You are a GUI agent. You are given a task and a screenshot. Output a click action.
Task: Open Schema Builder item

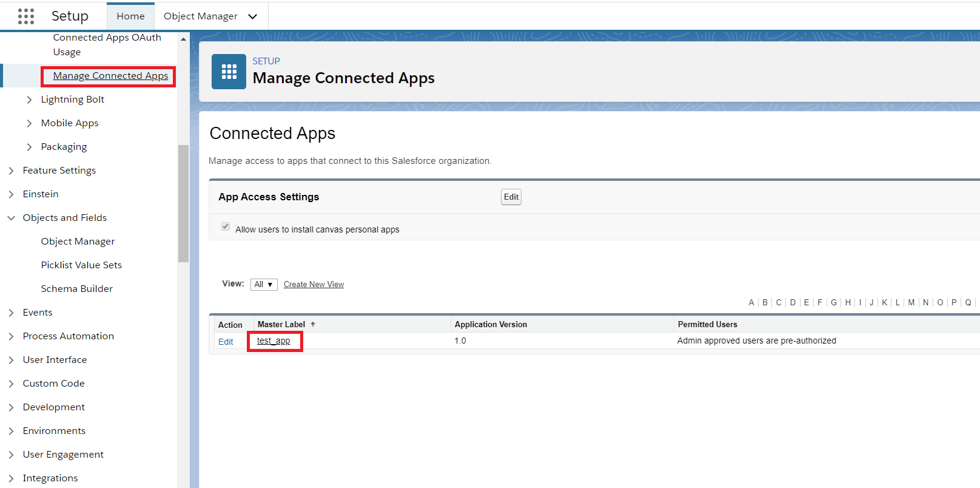(76, 289)
